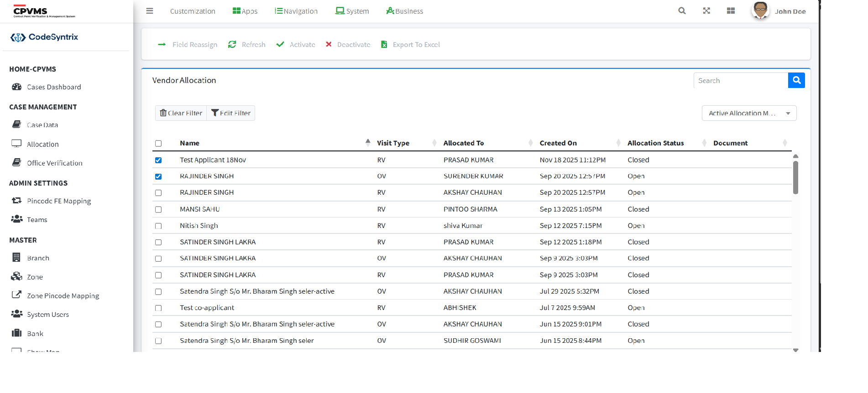Open Cases Dashboard from sidebar
Image resolution: width=868 pixels, height=393 pixels.
coord(53,87)
